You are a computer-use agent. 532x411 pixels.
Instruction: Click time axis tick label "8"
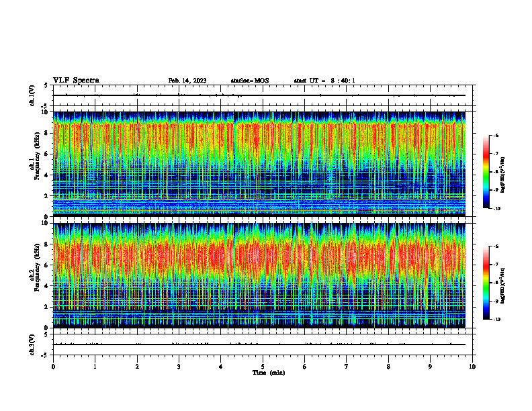click(388, 367)
